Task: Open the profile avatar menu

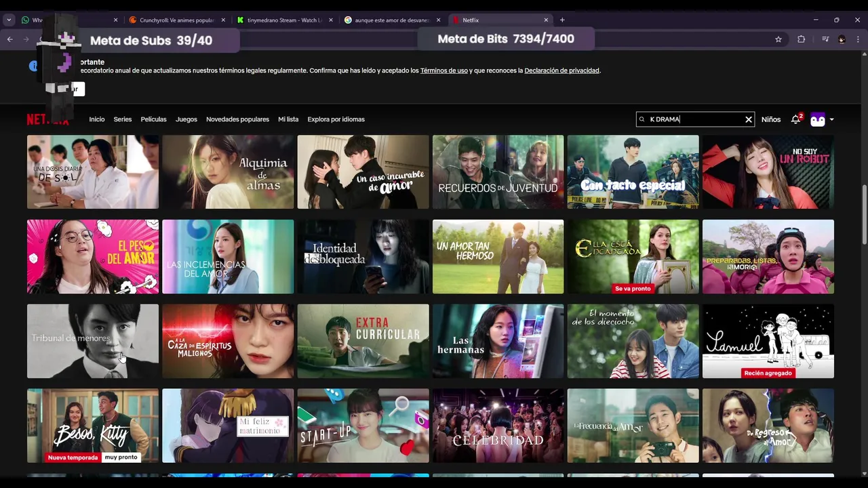Action: (x=818, y=119)
